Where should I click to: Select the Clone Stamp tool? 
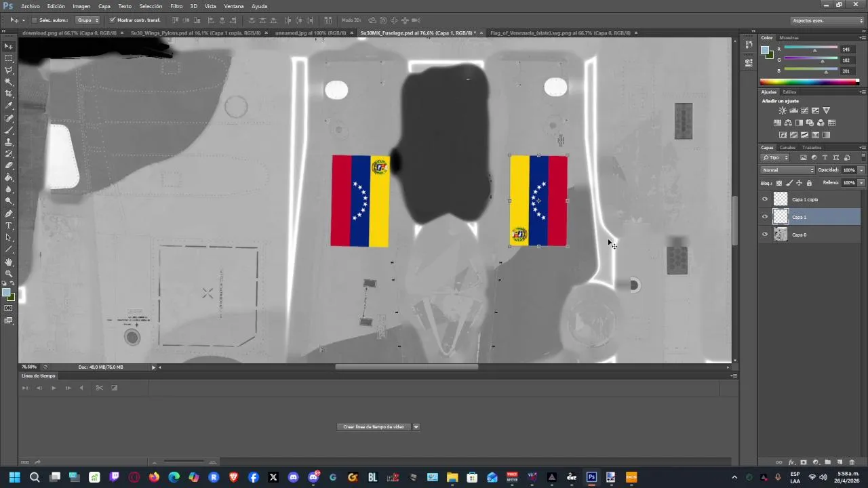coord(9,142)
